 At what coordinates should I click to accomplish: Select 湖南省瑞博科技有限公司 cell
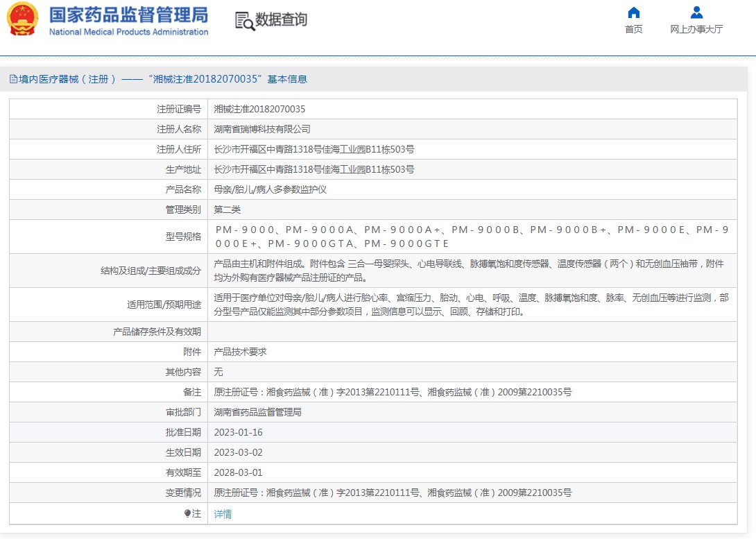[262, 129]
